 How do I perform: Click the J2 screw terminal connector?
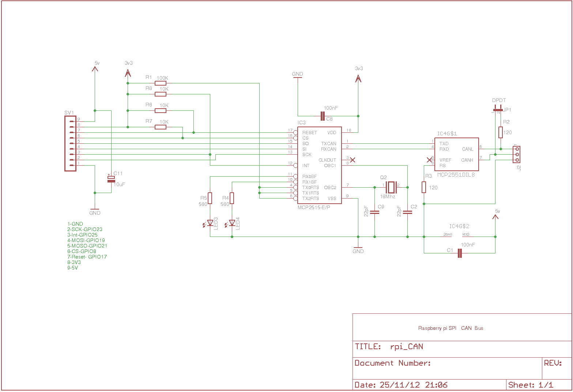point(517,154)
